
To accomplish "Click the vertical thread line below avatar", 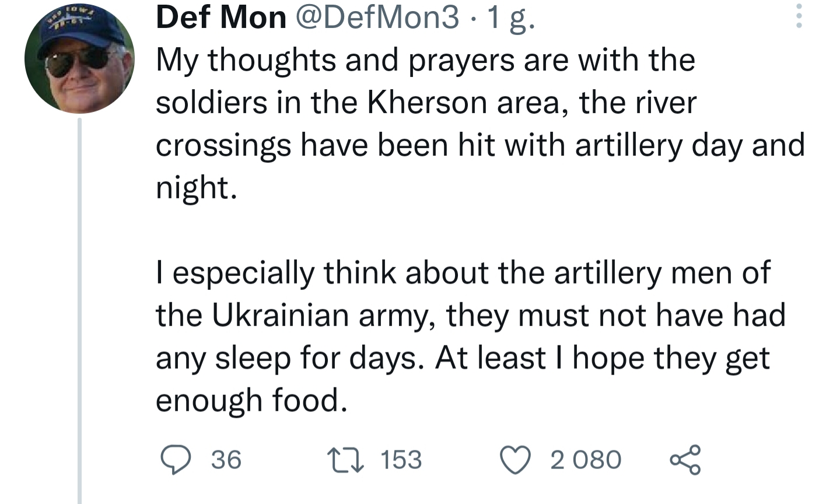I will point(80,310).
